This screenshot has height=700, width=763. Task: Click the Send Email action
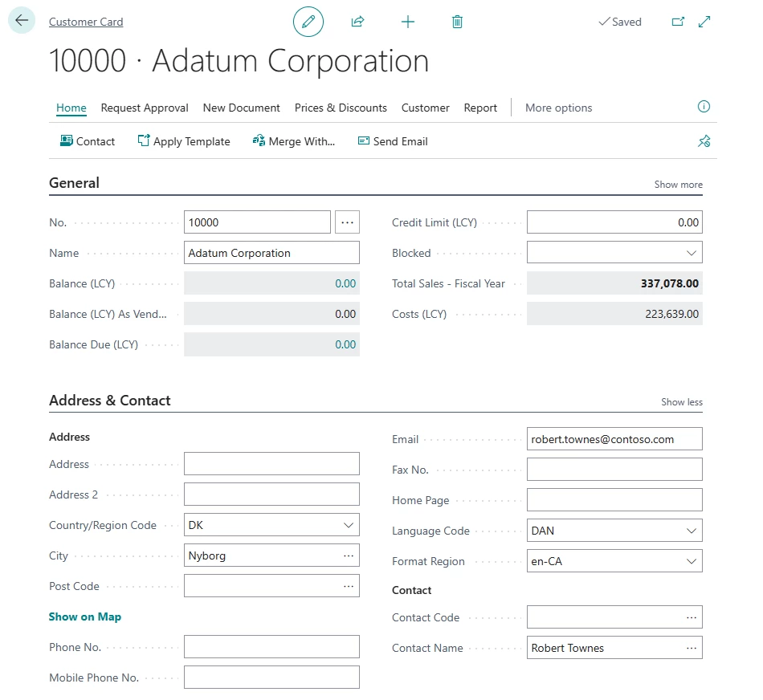coord(392,140)
